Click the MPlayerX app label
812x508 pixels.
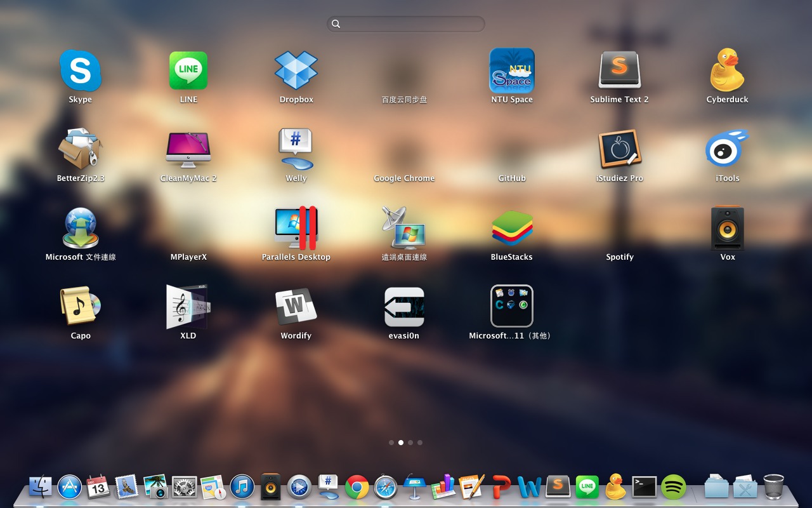tap(188, 257)
